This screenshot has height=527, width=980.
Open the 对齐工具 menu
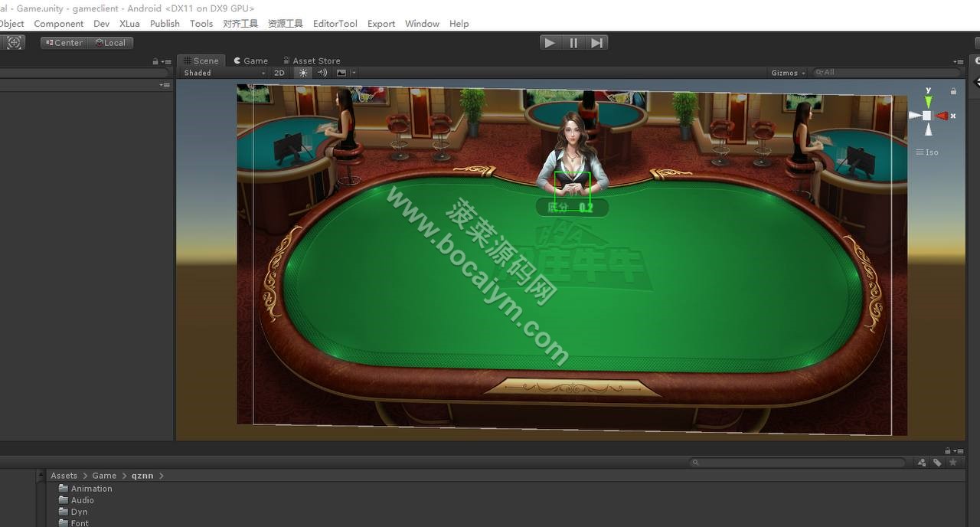tap(240, 24)
